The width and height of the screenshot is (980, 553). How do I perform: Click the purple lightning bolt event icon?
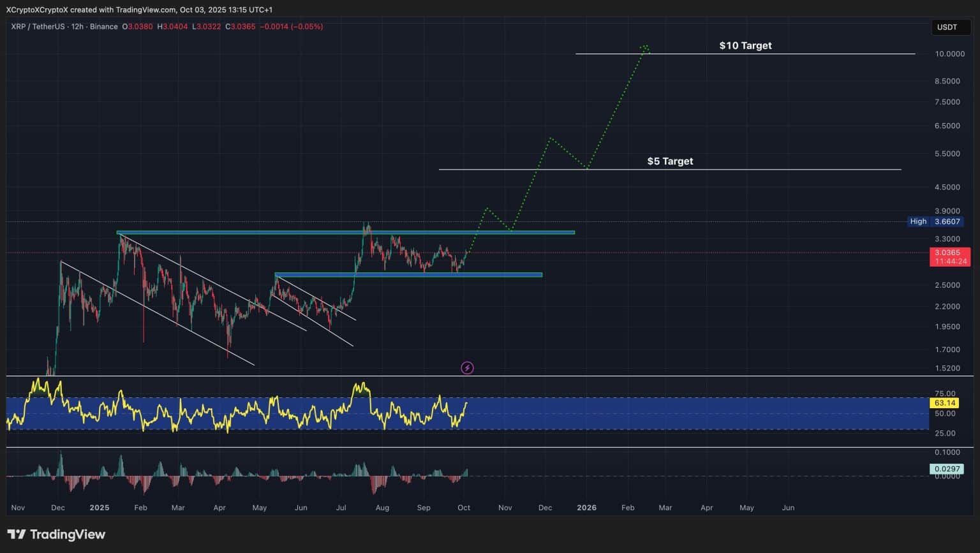click(x=467, y=368)
